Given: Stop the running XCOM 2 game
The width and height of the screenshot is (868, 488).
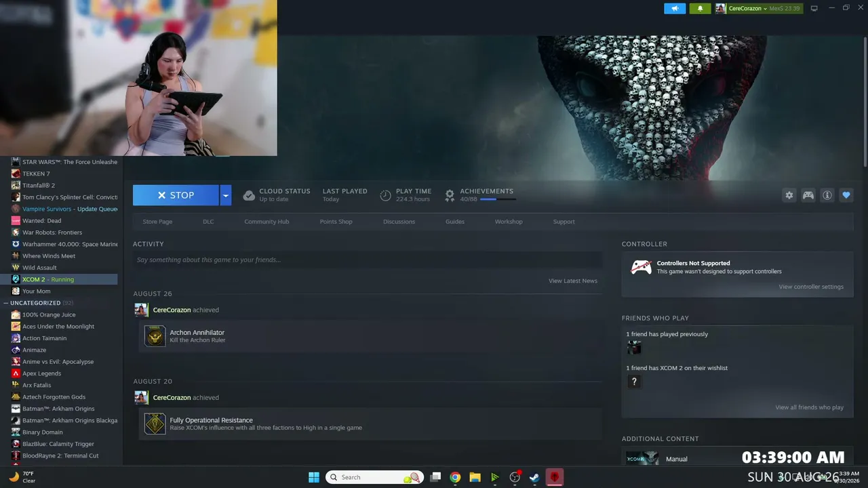Looking at the screenshot, I should tap(176, 195).
